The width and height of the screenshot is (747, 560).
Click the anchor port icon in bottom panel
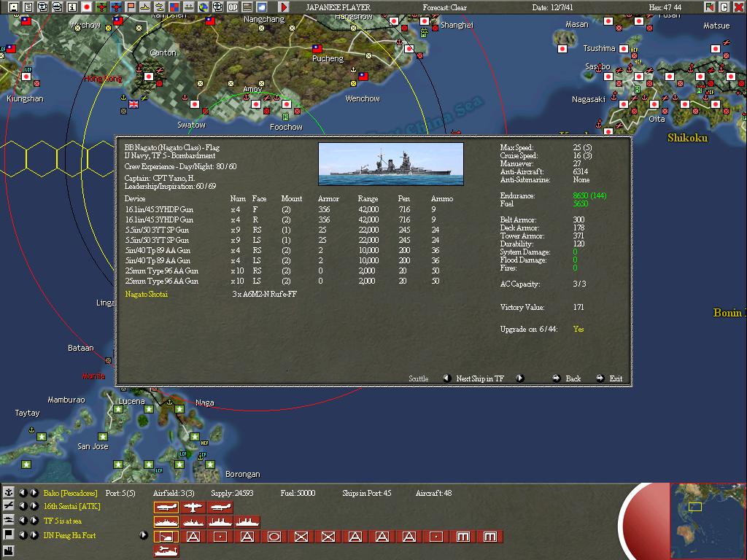pyautogui.click(x=8, y=492)
